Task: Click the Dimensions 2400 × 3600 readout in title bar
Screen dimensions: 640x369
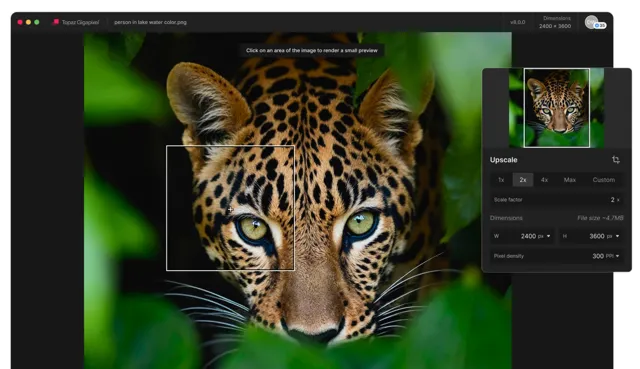Action: (x=555, y=22)
